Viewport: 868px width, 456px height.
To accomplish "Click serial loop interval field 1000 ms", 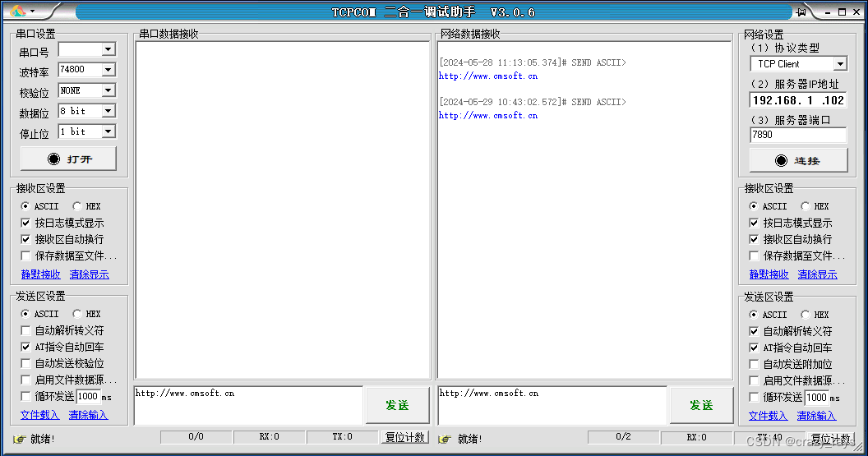I will 88,396.
